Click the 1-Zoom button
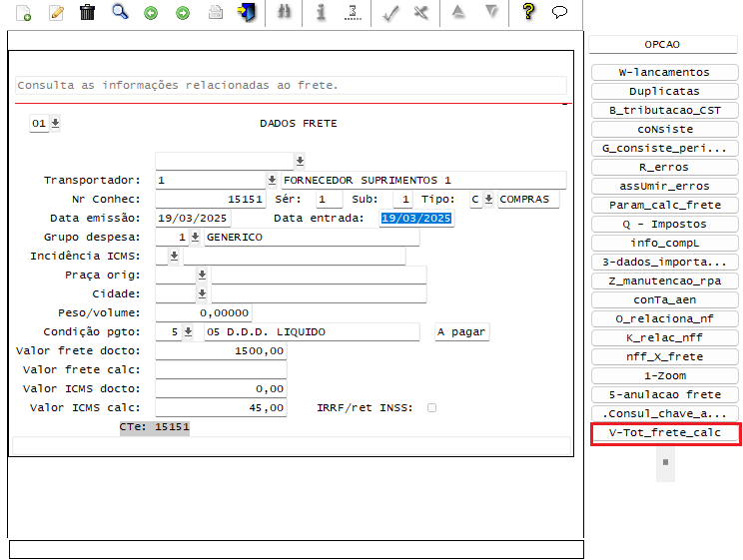 click(x=664, y=375)
